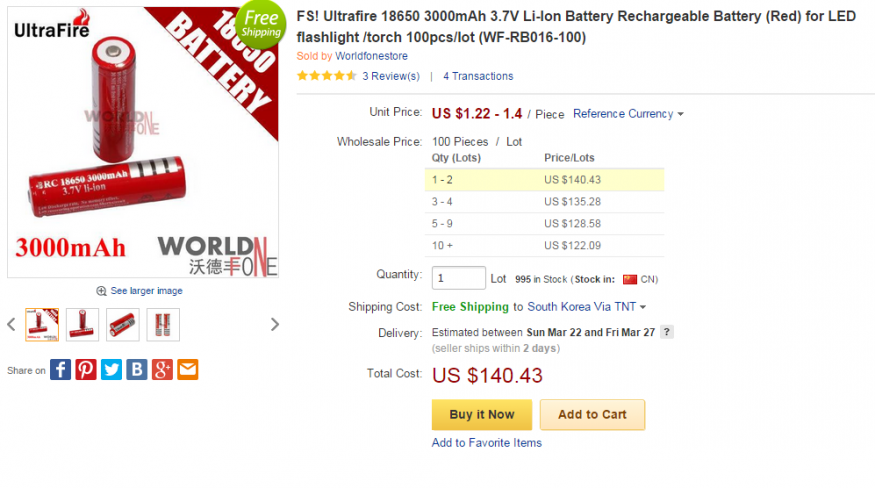875x488 pixels.
Task: Share by email with envelope icon
Action: click(x=188, y=370)
